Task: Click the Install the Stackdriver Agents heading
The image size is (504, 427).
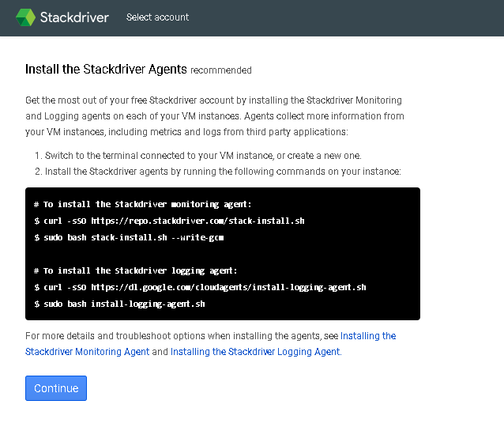Action: point(106,70)
